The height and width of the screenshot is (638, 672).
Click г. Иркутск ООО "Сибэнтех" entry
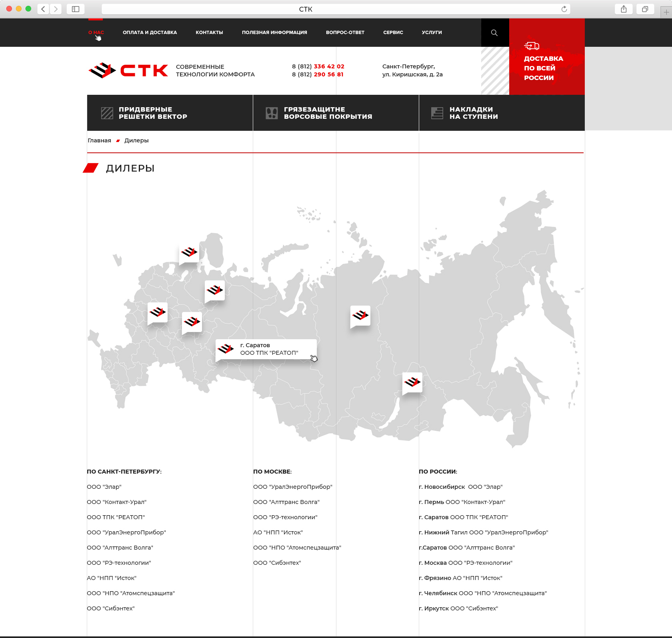458,608
